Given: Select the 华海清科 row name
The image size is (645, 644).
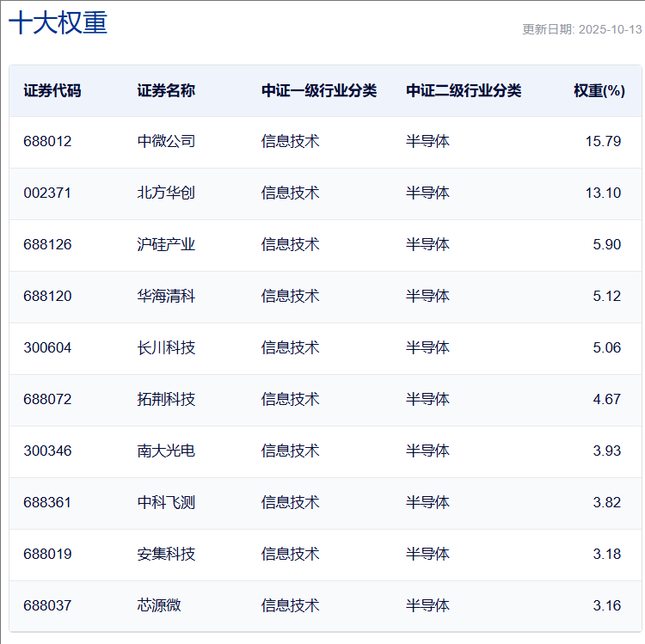Looking at the screenshot, I should point(166,296).
